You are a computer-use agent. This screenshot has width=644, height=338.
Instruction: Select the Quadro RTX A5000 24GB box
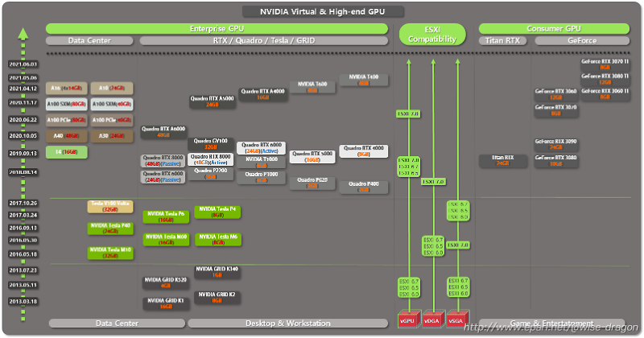(x=213, y=101)
